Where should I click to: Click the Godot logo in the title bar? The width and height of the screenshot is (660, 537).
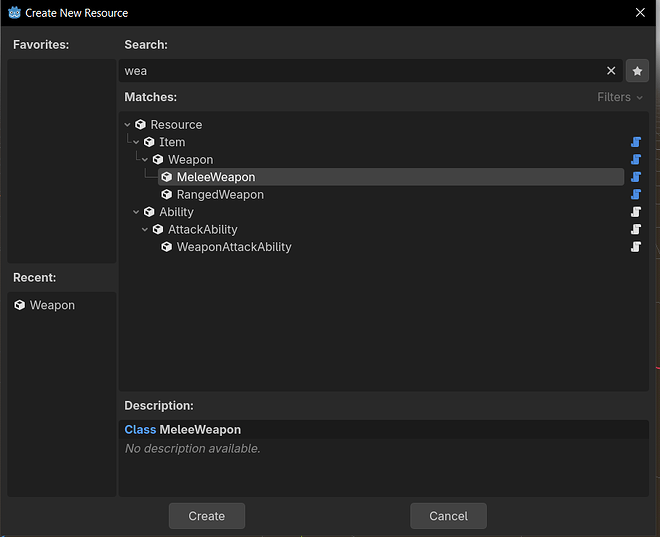click(14, 13)
